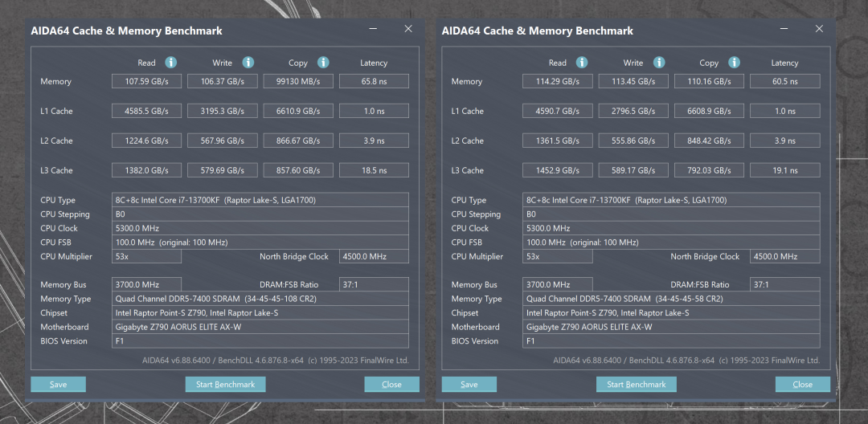Screen dimensions: 868x424
Task: Click L1 Cache read 4590.7 GB/s value
Action: [558, 111]
